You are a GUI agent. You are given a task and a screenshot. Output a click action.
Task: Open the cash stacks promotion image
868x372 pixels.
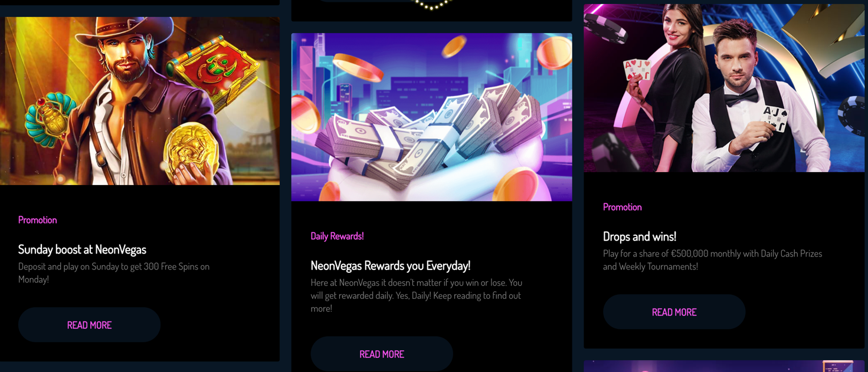click(x=431, y=117)
